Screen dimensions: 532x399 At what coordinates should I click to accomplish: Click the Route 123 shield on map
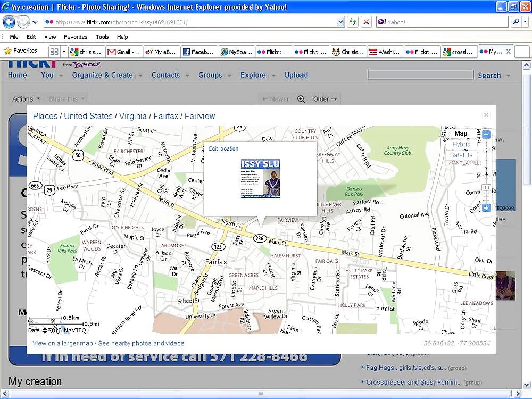[218, 247]
